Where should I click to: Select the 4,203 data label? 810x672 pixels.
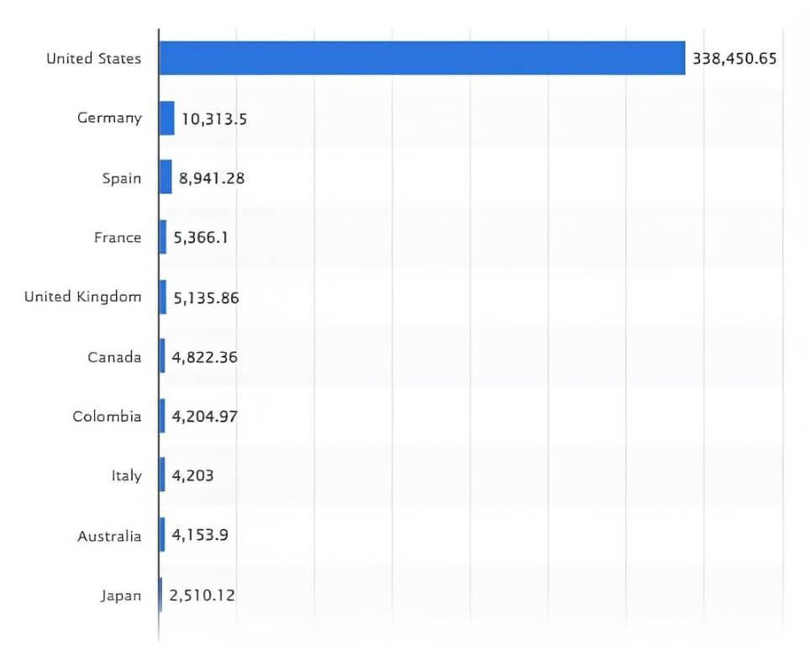[x=192, y=476]
